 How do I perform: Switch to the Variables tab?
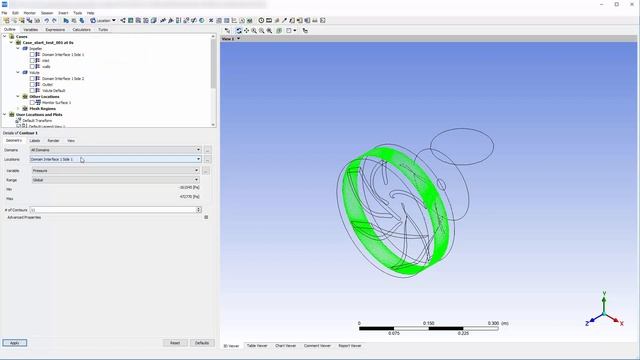pyautogui.click(x=31, y=29)
